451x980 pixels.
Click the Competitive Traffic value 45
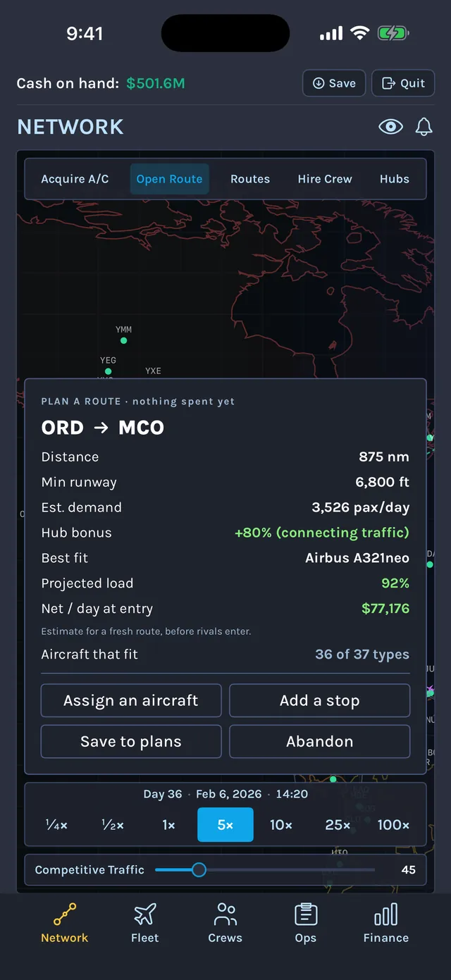pos(408,870)
